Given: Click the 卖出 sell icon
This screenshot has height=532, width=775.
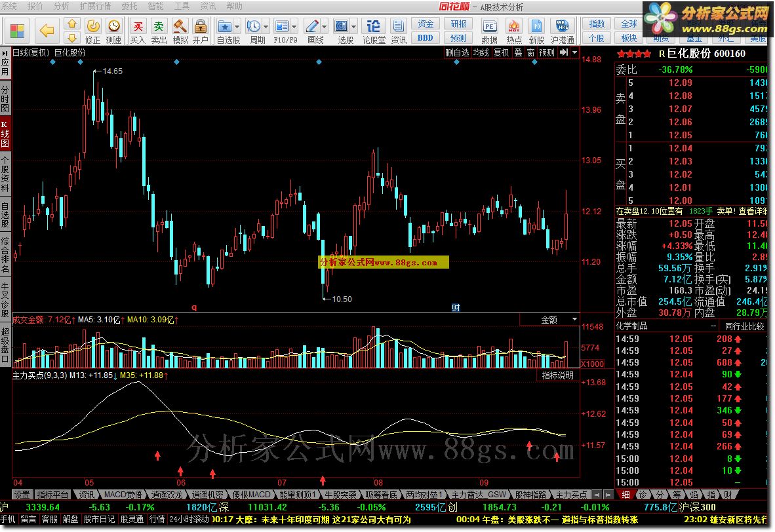Looking at the screenshot, I should (159, 31).
